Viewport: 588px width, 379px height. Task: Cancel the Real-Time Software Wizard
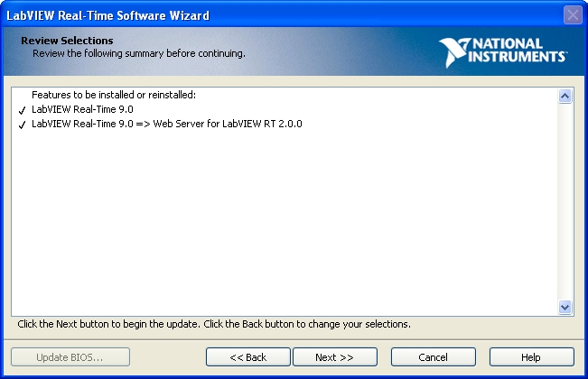click(x=434, y=357)
